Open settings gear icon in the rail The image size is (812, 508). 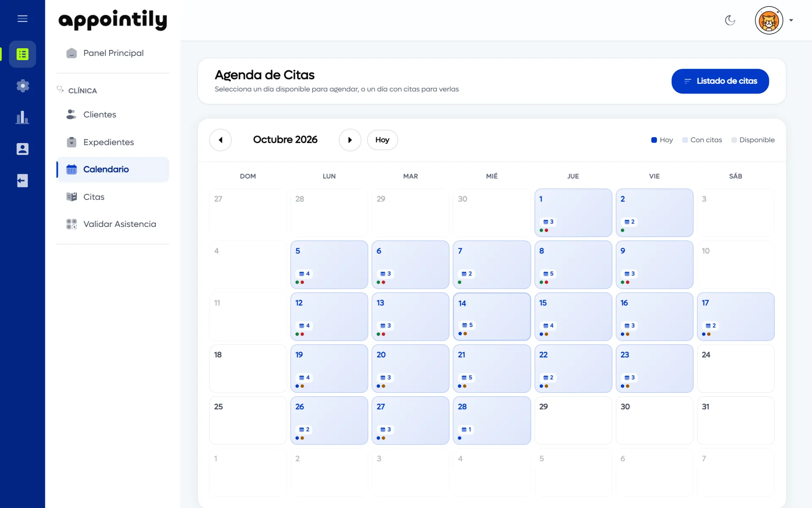[x=22, y=86]
